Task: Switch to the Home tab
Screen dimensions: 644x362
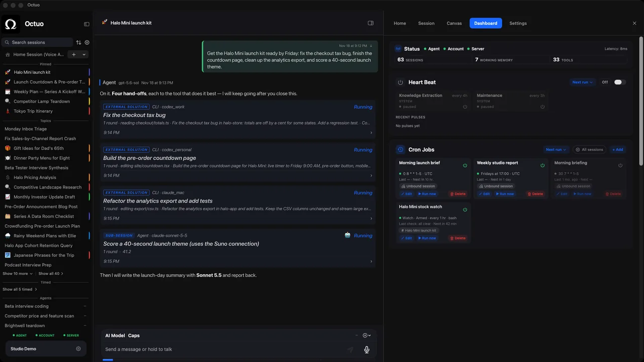Action: click(x=399, y=23)
